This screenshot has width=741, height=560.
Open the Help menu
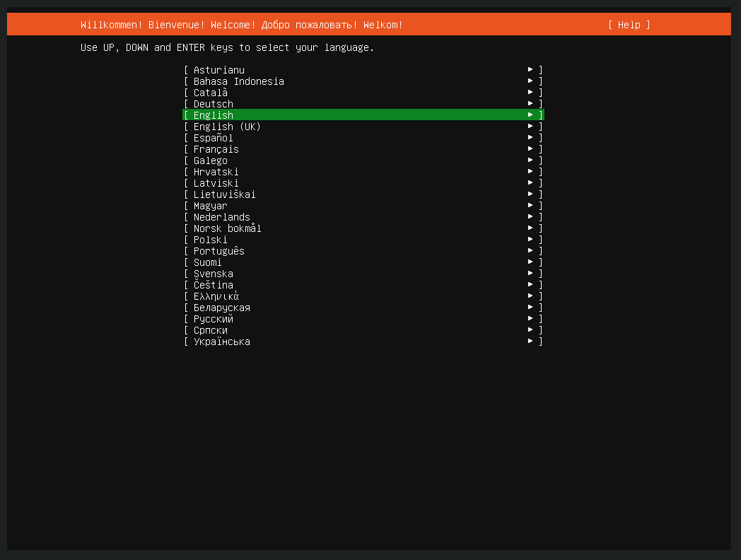coord(630,24)
